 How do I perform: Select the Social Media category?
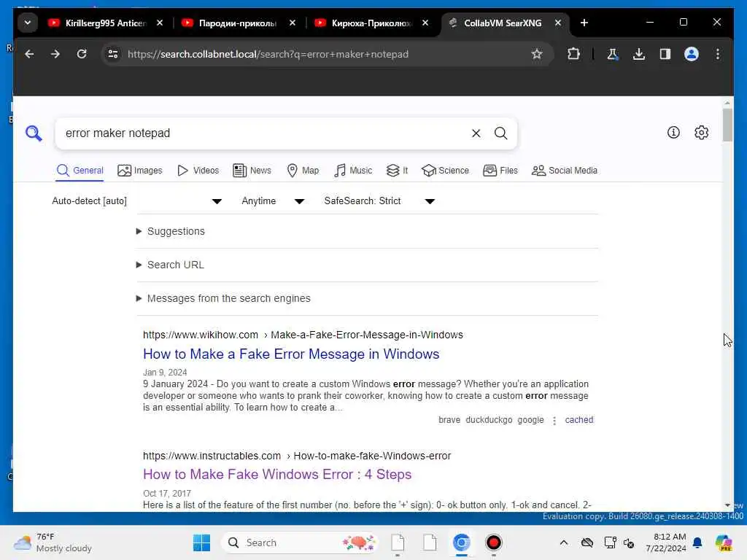[x=565, y=171]
